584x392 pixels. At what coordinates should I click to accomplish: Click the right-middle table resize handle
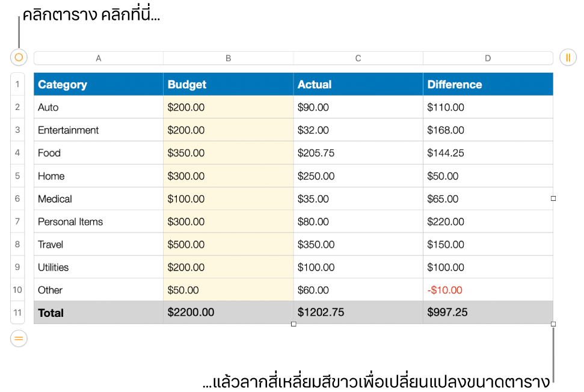coord(553,198)
